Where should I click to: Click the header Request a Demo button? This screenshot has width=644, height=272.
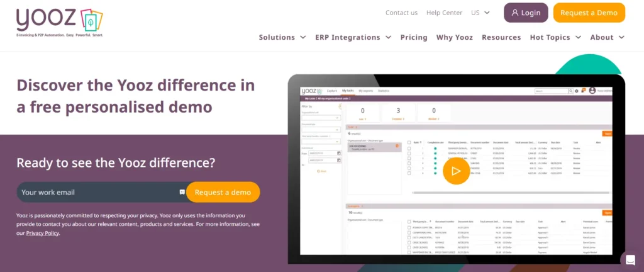pos(589,13)
